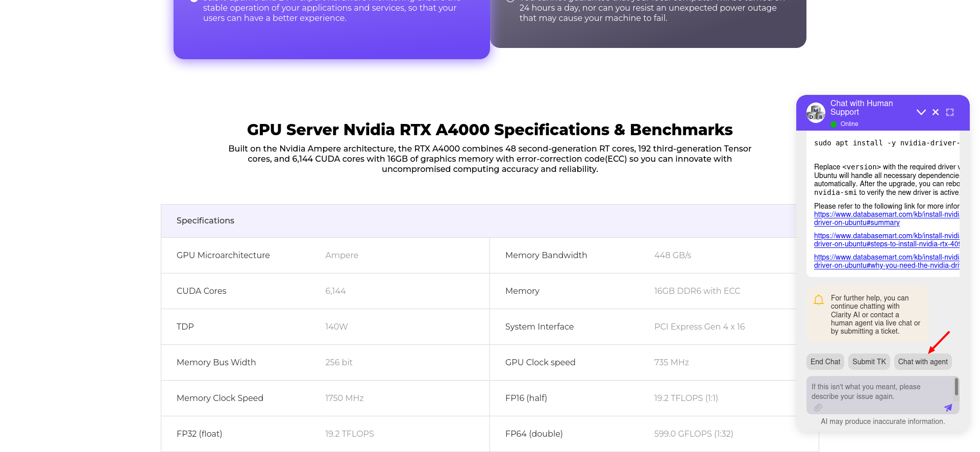Image resolution: width=980 pixels, height=452 pixels.
Task: Select the 1750 MHz value
Action: (345, 398)
